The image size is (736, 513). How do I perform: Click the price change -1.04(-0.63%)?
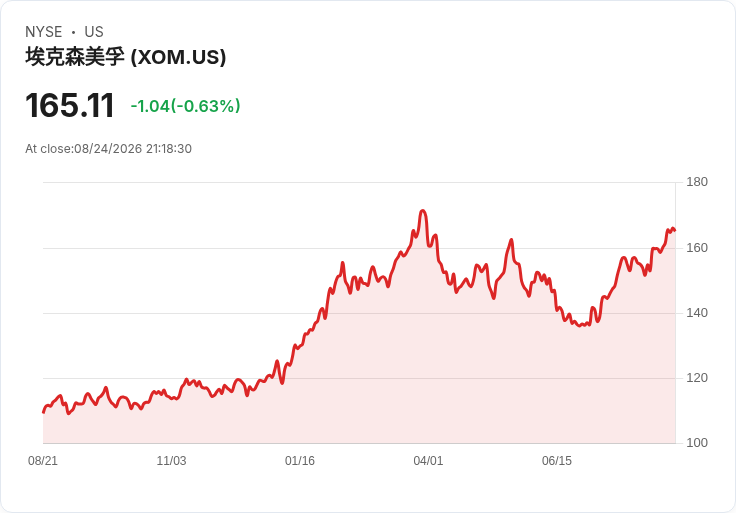pyautogui.click(x=185, y=106)
